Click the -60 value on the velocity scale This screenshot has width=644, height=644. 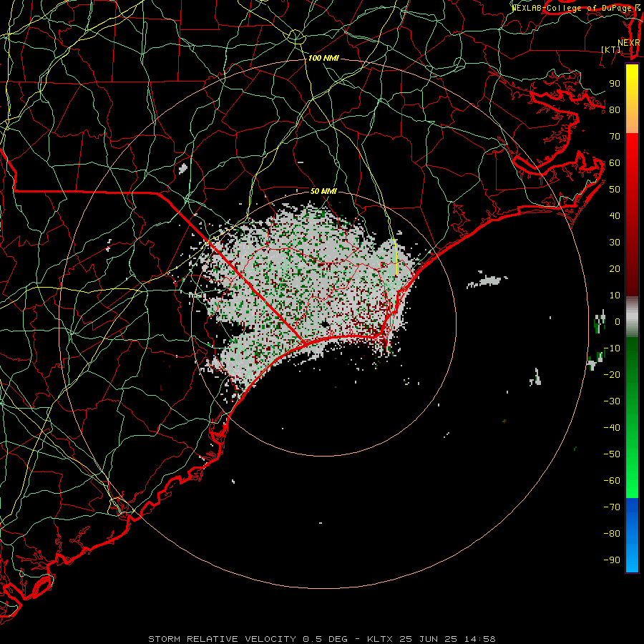click(x=612, y=481)
